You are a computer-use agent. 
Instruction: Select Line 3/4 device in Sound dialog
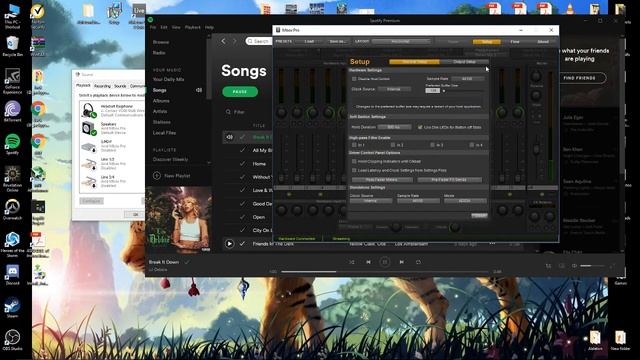coord(112,181)
